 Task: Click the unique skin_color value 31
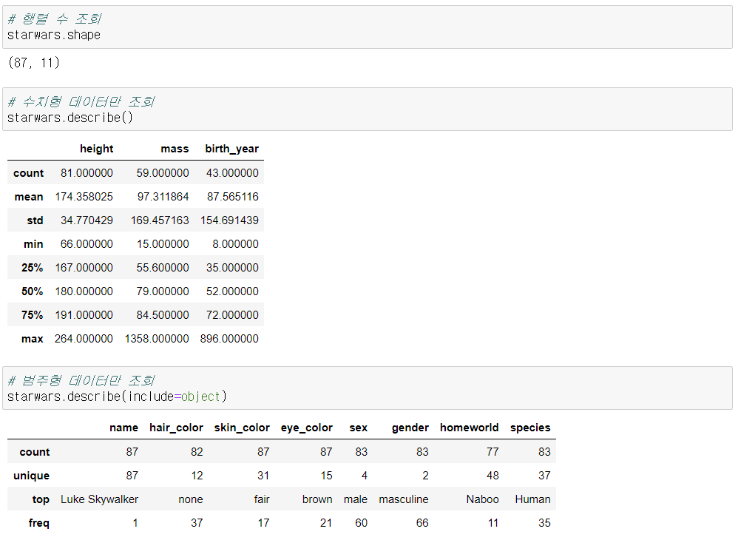263,476
